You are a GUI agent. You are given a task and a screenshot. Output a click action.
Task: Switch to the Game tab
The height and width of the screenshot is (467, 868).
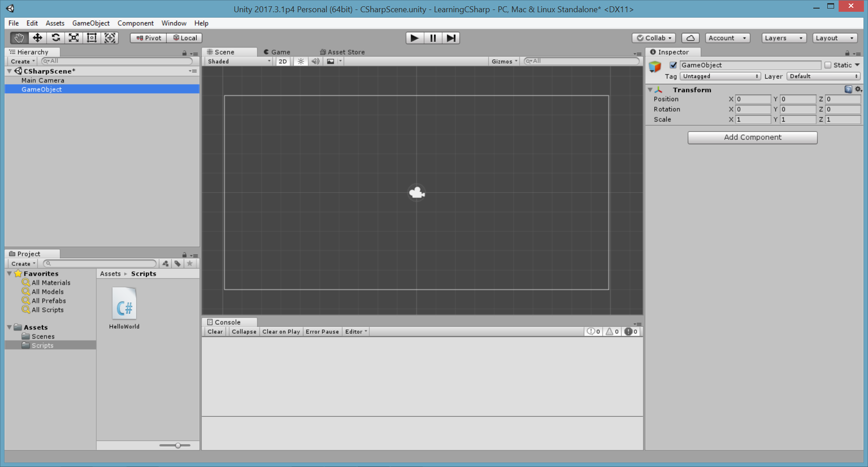pyautogui.click(x=277, y=52)
